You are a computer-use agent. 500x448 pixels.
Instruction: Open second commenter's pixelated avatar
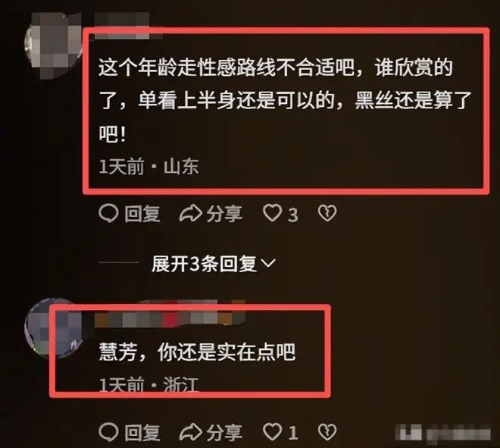tap(53, 328)
